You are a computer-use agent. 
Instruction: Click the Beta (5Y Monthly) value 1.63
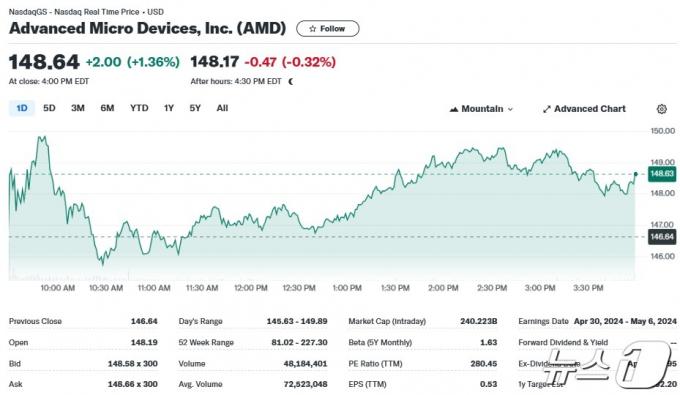pyautogui.click(x=488, y=343)
